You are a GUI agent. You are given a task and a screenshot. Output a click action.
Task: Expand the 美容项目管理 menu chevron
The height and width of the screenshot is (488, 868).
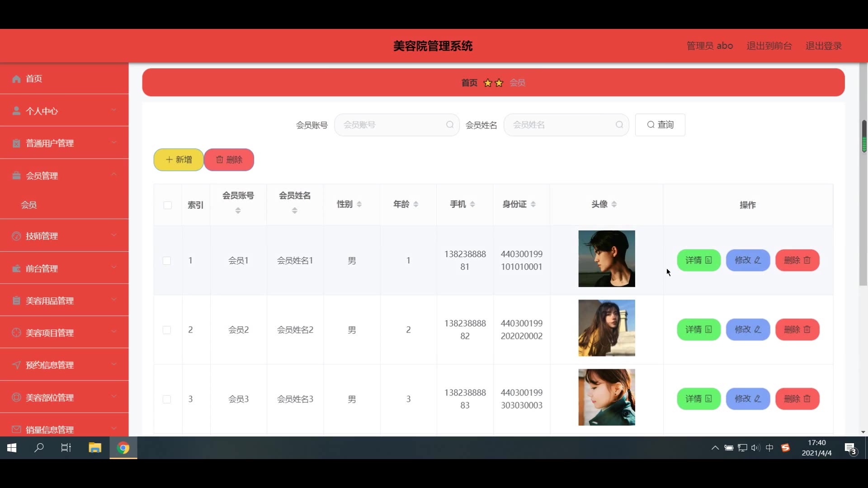click(114, 332)
